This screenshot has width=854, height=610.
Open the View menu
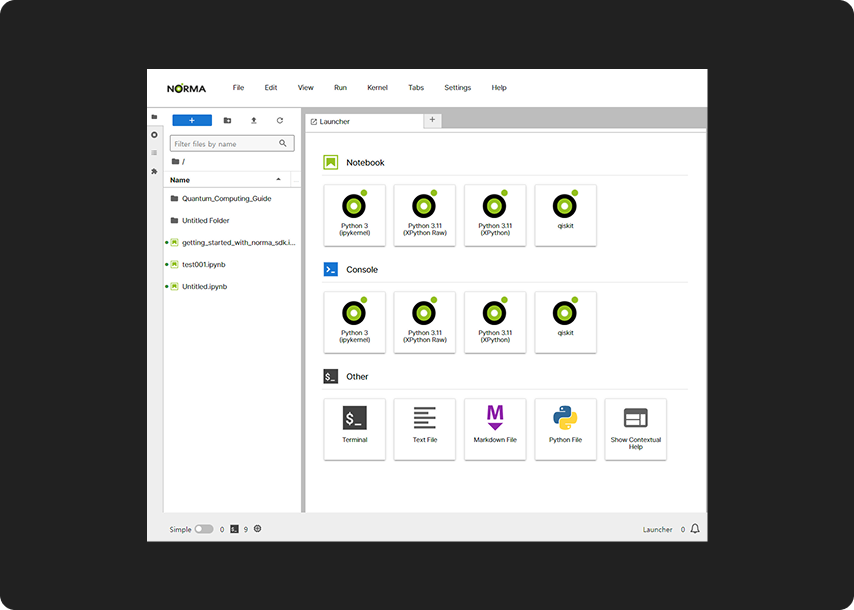306,88
